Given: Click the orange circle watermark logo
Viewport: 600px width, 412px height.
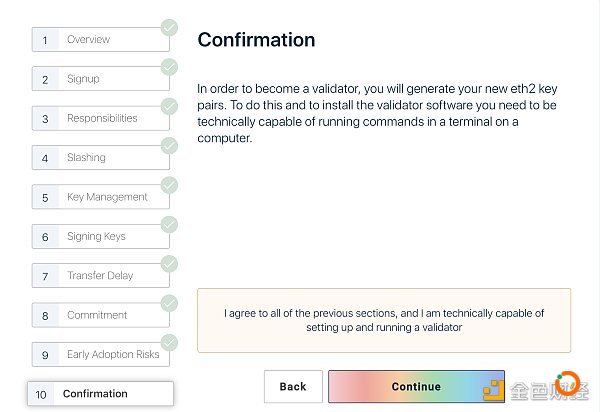Looking at the screenshot, I should click(x=567, y=383).
